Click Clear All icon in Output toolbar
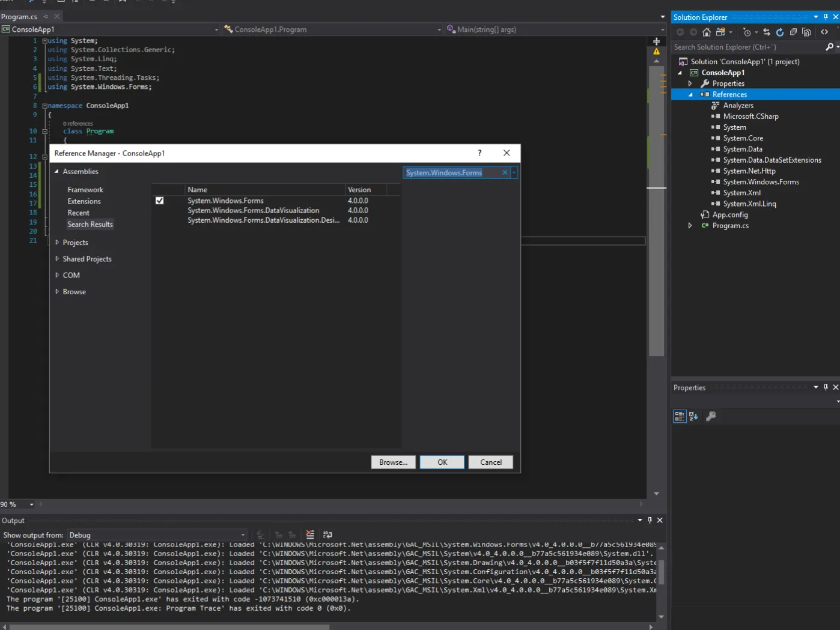This screenshot has height=630, width=840. point(310,535)
